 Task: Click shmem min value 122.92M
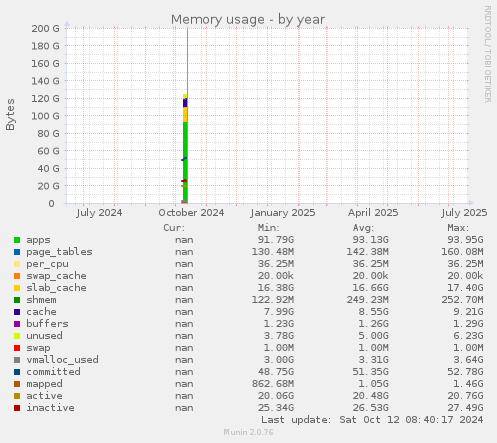pyautogui.click(x=273, y=300)
